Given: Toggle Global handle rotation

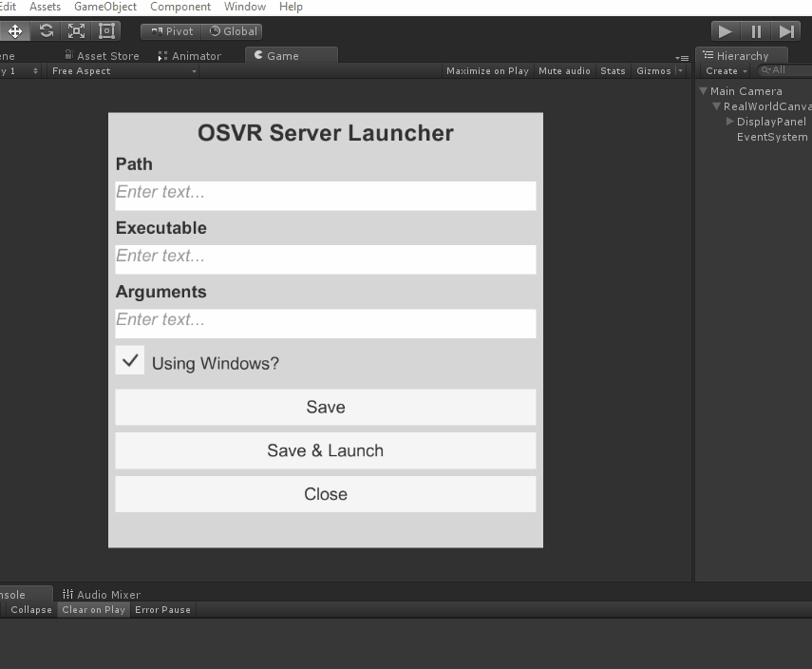Looking at the screenshot, I should point(233,31).
